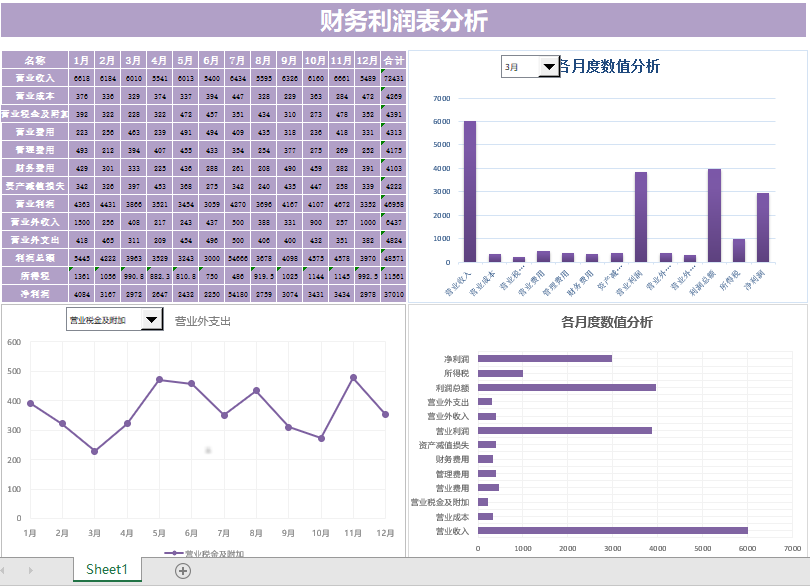The width and height of the screenshot is (810, 586).
Task: Click the line chart title 营业外支出
Action: pyautogui.click(x=202, y=321)
